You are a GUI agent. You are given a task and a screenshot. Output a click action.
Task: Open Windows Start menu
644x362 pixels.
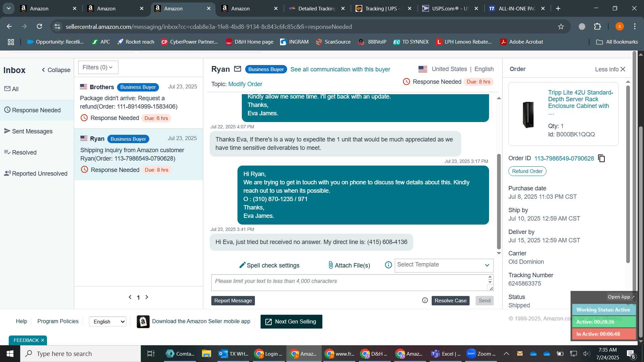tap(10, 354)
